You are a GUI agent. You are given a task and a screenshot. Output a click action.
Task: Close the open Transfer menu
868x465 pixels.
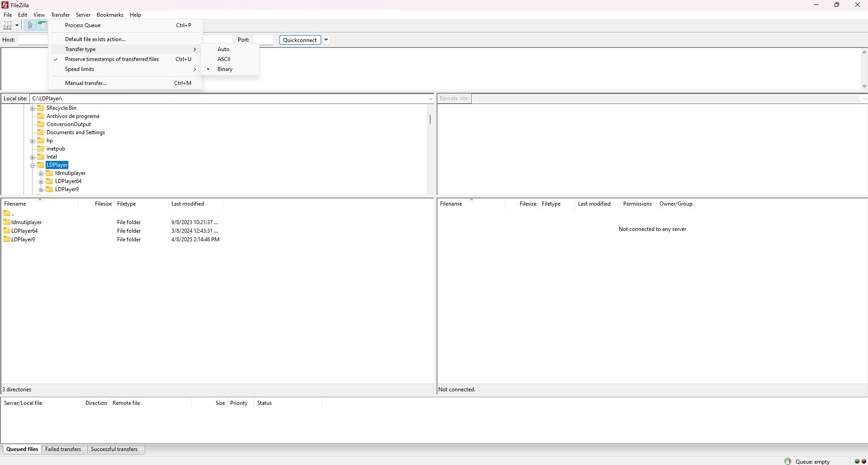(x=60, y=15)
